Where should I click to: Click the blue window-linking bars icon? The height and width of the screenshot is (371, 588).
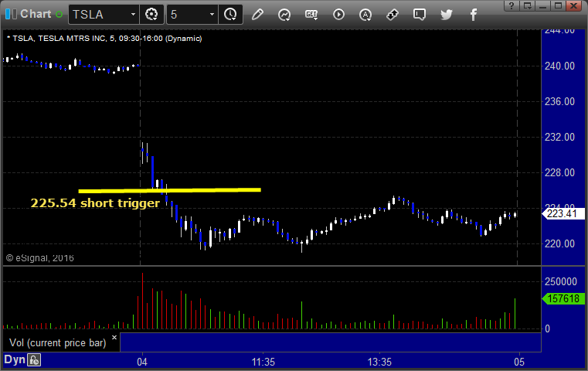[11, 14]
